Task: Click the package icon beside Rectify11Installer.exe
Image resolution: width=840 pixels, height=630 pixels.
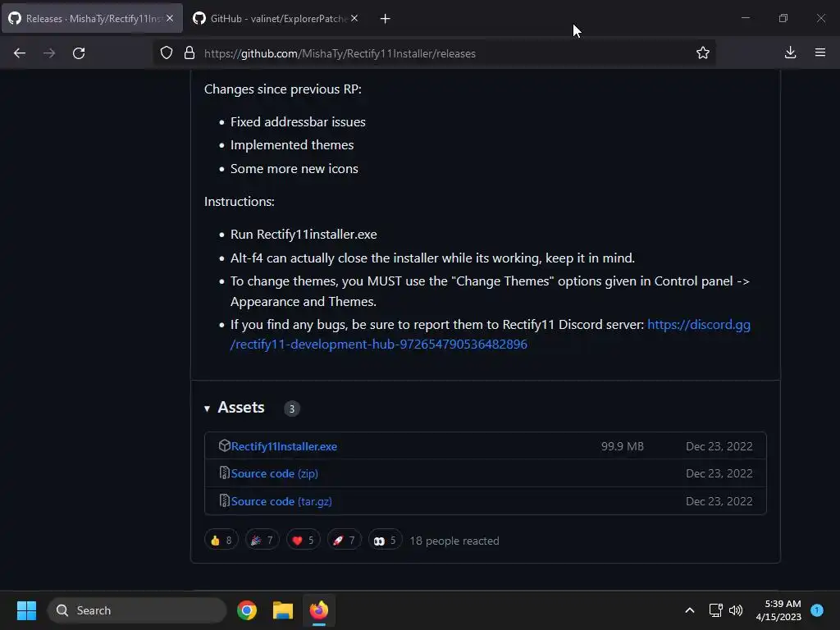Action: click(x=225, y=445)
